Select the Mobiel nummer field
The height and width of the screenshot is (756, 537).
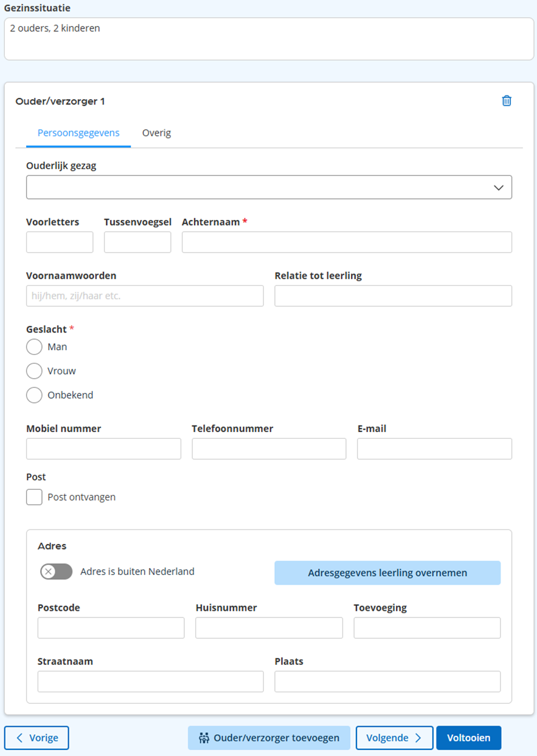(103, 449)
